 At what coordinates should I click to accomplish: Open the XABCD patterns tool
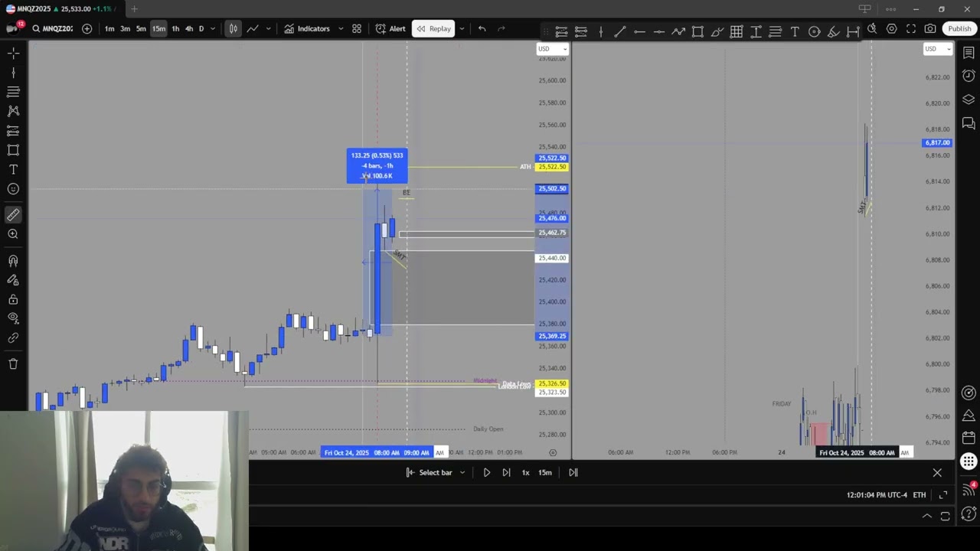[13, 111]
